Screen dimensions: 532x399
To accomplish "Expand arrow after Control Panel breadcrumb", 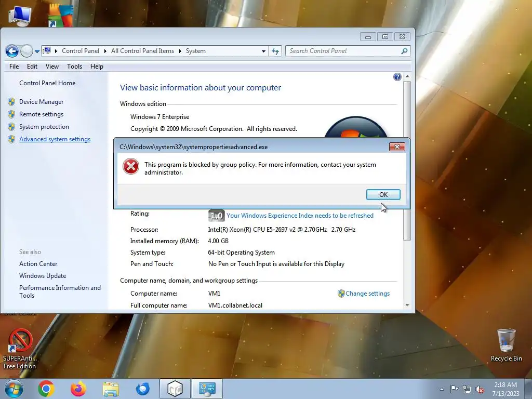I will (x=105, y=51).
